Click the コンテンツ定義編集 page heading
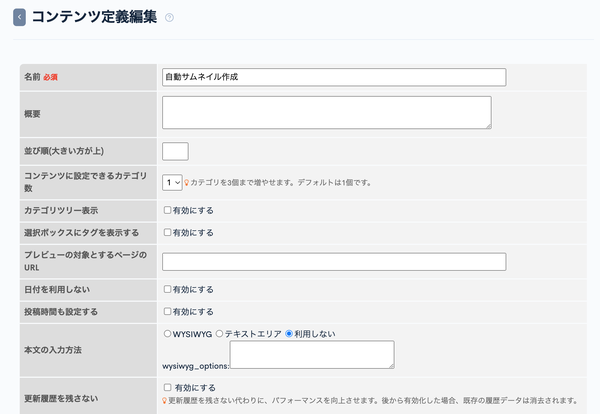Viewport: 600px width, 414px height. (94, 17)
